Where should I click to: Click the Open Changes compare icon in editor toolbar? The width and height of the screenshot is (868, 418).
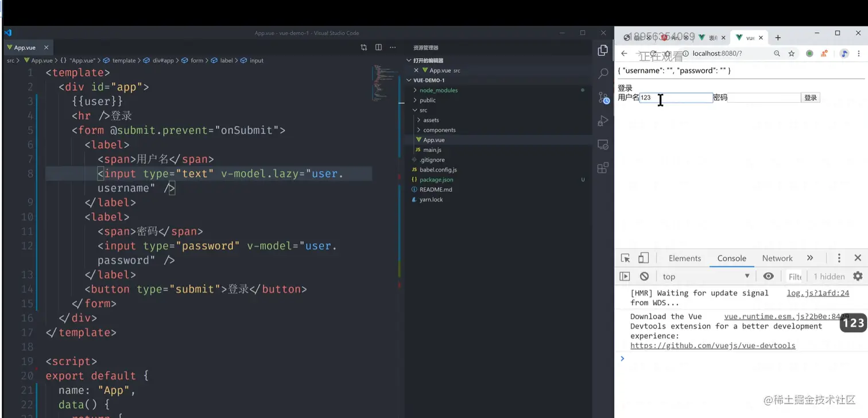tap(363, 48)
